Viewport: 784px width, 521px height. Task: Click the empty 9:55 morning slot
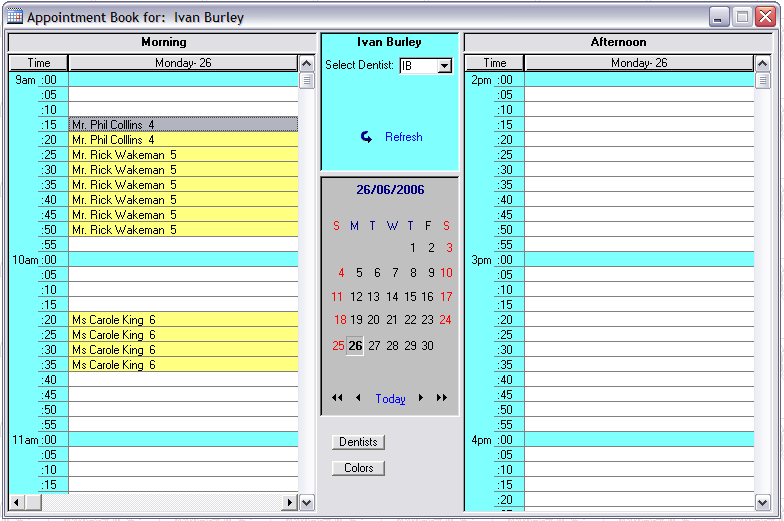pyautogui.click(x=184, y=244)
